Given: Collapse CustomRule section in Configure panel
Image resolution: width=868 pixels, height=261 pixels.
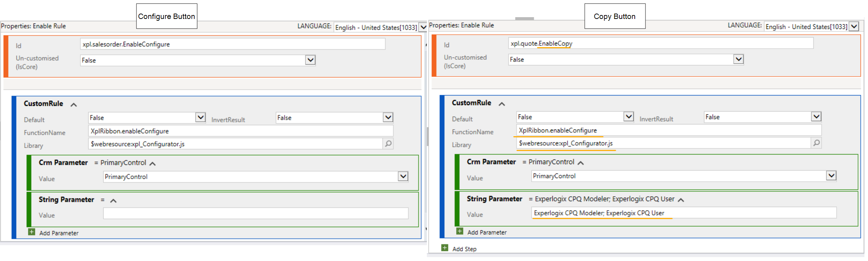Looking at the screenshot, I should (x=74, y=105).
